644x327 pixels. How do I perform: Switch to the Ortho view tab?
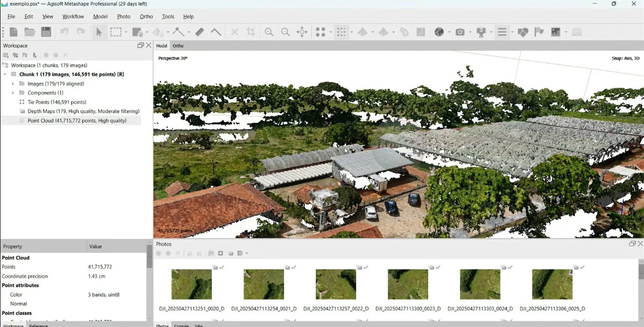point(178,46)
